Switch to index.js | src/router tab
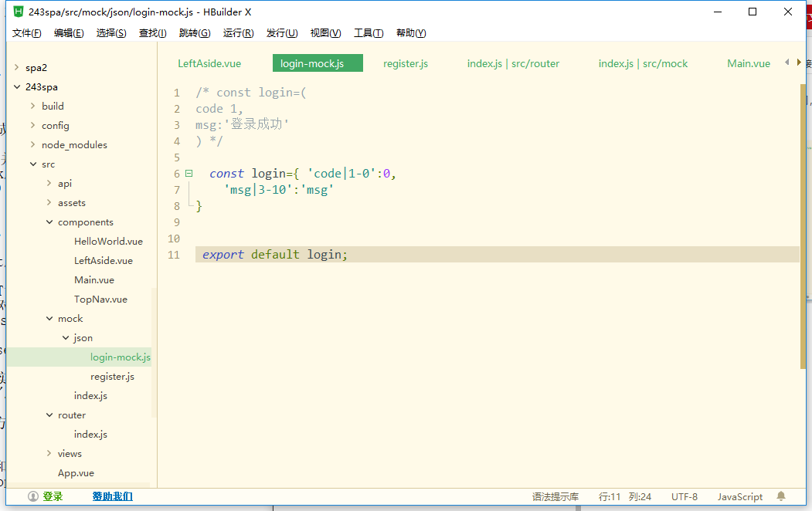Image resolution: width=812 pixels, height=511 pixels. point(513,63)
